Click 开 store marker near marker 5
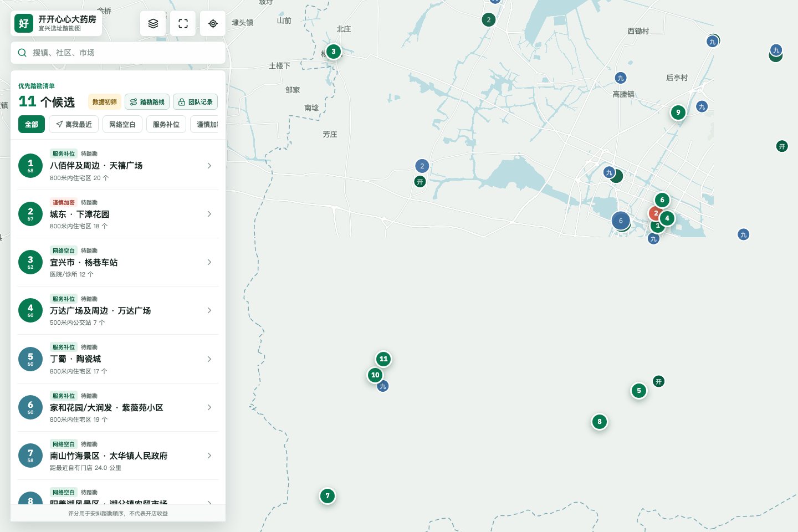 click(x=658, y=381)
